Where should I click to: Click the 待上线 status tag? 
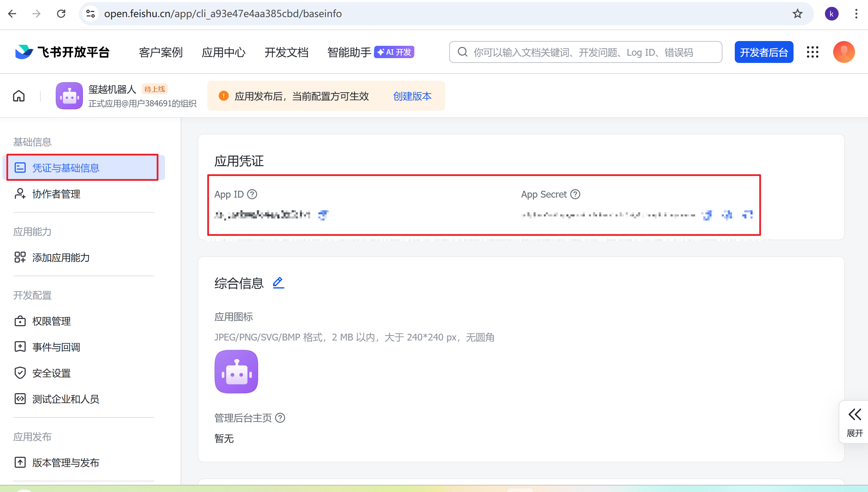(x=155, y=89)
